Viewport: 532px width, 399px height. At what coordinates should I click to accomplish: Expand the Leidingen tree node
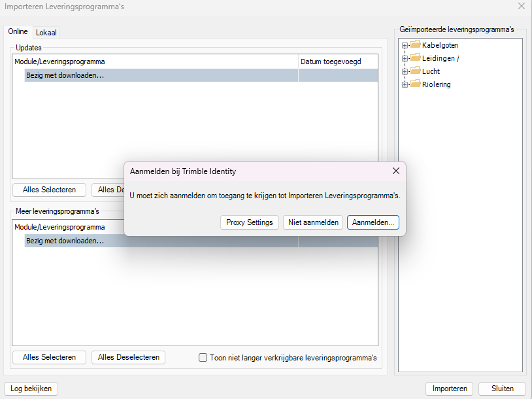tap(405, 58)
